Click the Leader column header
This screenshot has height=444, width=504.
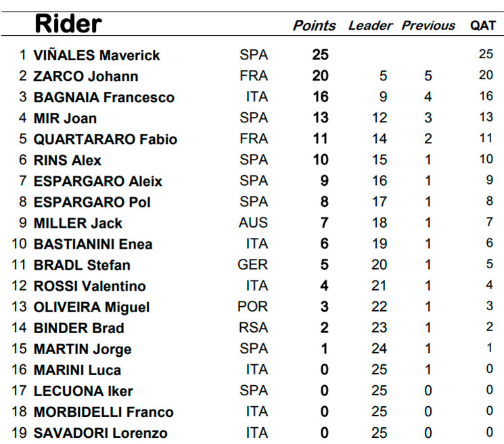click(x=370, y=26)
